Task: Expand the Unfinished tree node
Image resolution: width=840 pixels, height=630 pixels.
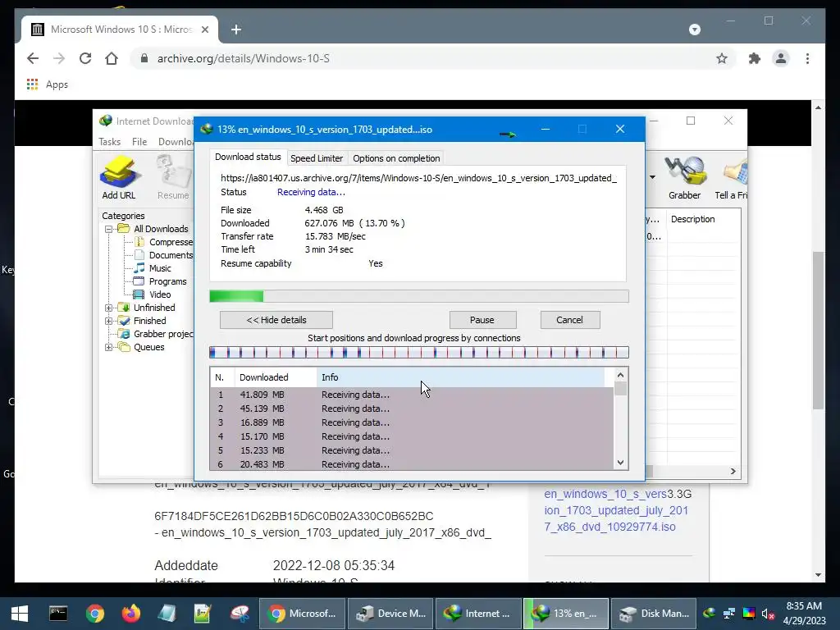Action: coord(109,308)
